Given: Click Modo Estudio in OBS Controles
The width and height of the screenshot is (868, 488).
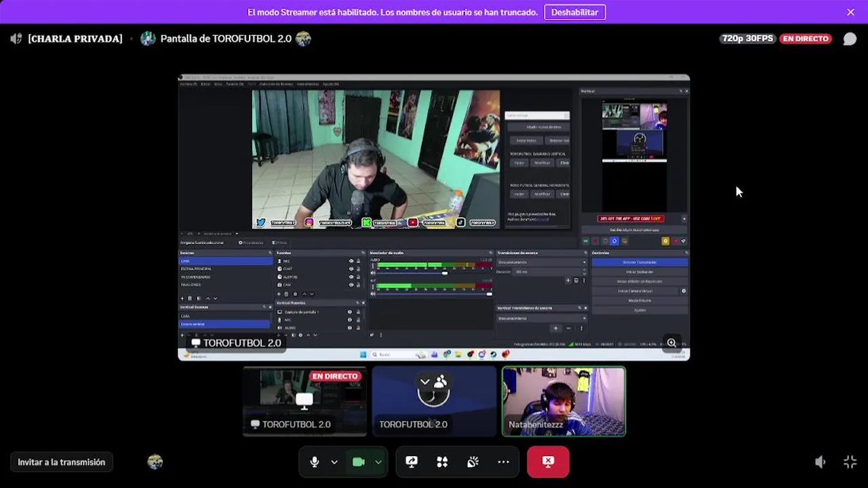Looking at the screenshot, I should pos(639,300).
